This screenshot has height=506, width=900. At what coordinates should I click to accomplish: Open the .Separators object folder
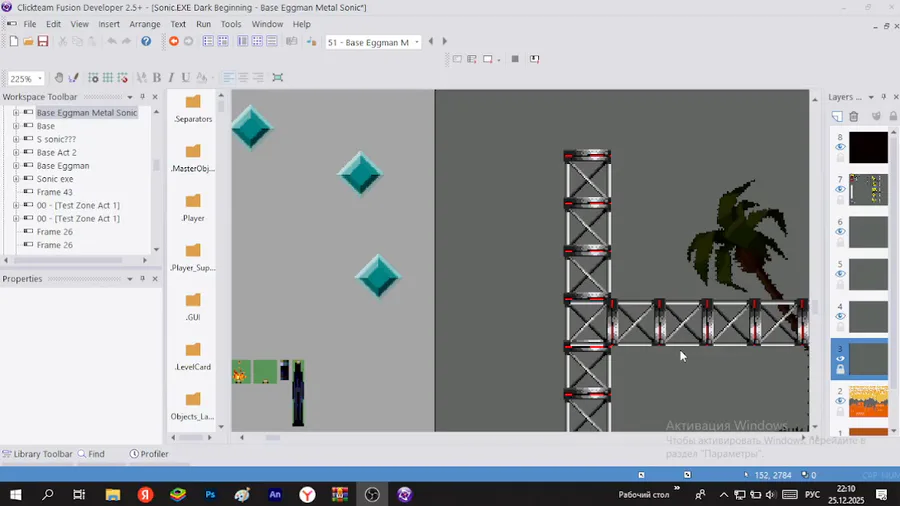tap(193, 108)
